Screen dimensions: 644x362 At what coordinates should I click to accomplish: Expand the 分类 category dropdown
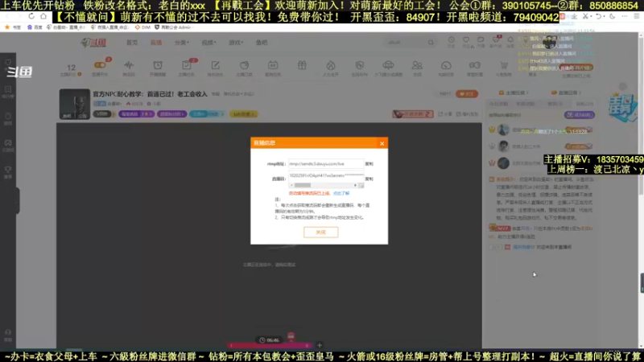click(x=182, y=43)
